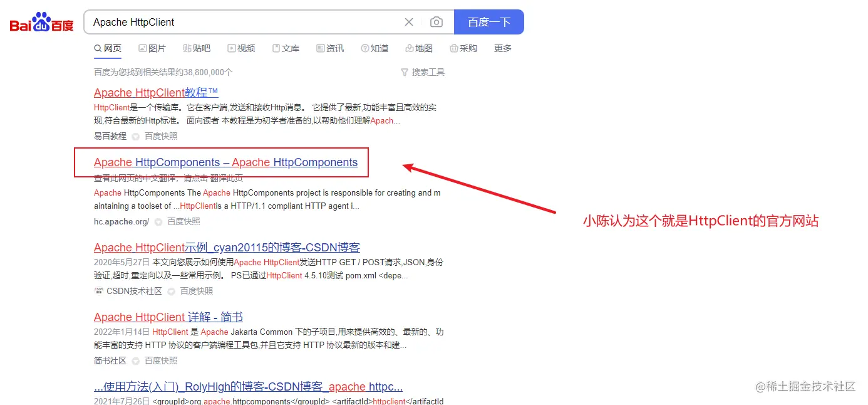Open the 知道 tab
Screen dimensions: 868x405
point(375,48)
